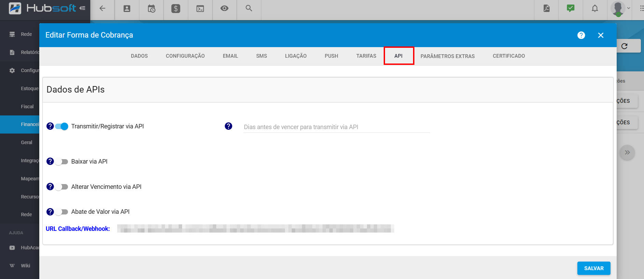Click the blurred callback URL value
The height and width of the screenshot is (279, 644).
pos(256,228)
